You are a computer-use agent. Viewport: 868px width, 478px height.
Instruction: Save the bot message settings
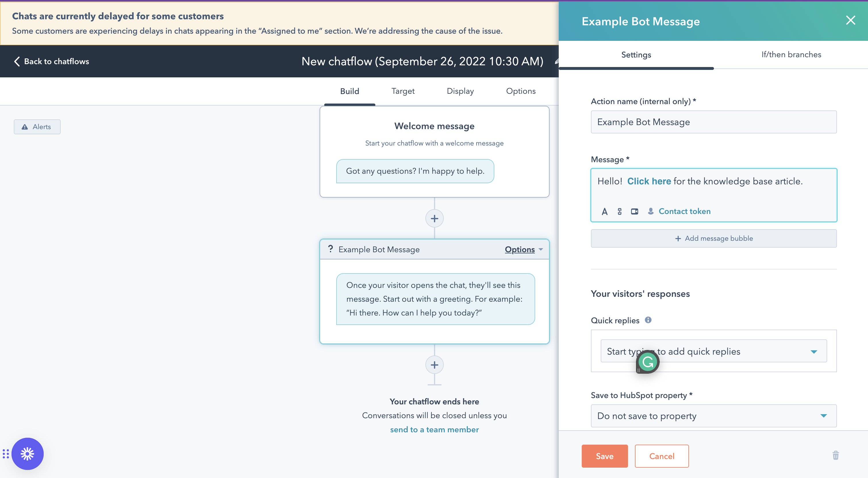tap(604, 456)
